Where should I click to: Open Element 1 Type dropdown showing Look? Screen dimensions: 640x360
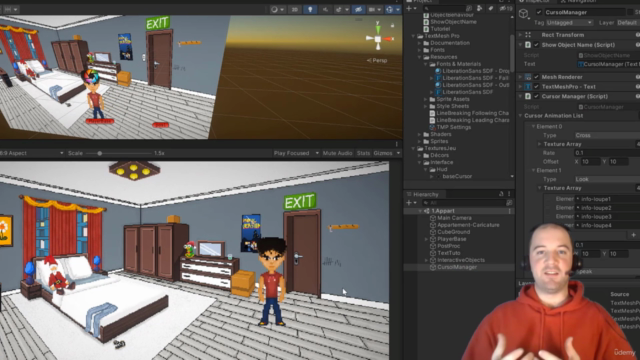coord(607,179)
